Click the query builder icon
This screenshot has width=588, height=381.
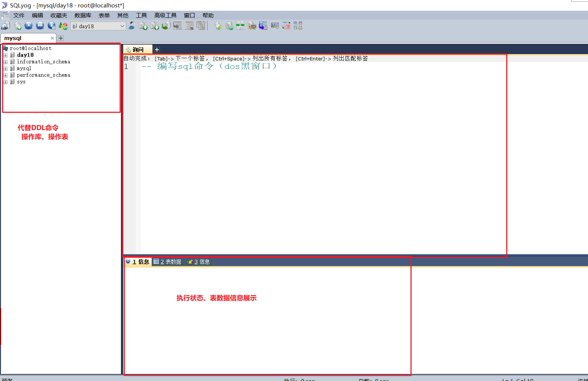(x=286, y=26)
